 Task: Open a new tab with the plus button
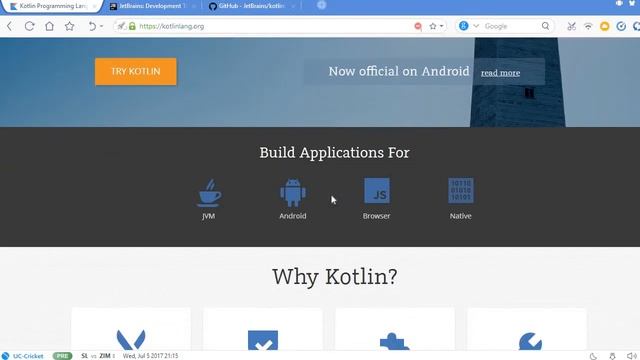click(322, 5)
